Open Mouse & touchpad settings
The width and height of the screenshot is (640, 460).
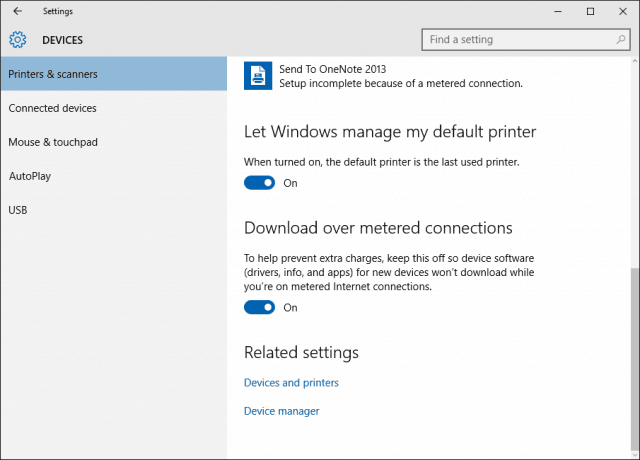pyautogui.click(x=114, y=142)
